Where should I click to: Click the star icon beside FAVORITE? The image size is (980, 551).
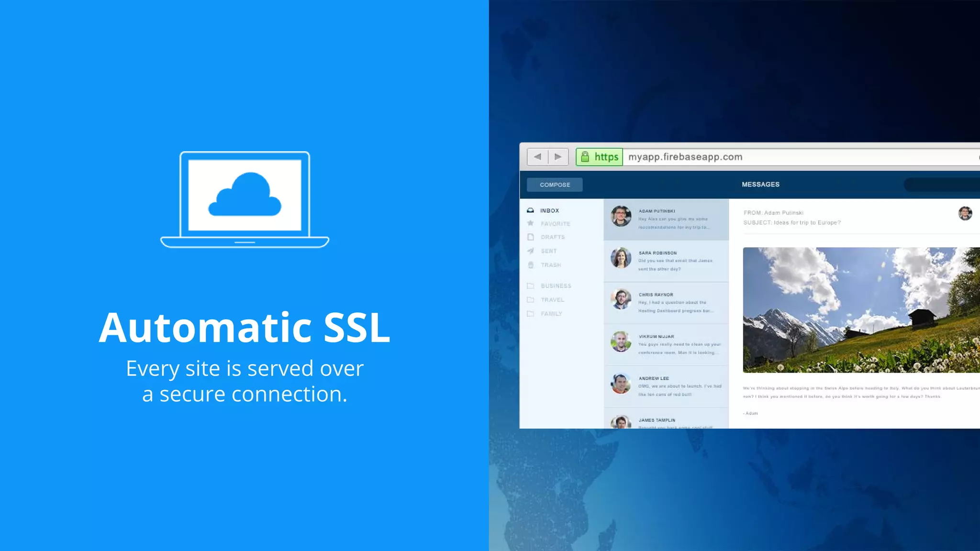[x=530, y=223]
